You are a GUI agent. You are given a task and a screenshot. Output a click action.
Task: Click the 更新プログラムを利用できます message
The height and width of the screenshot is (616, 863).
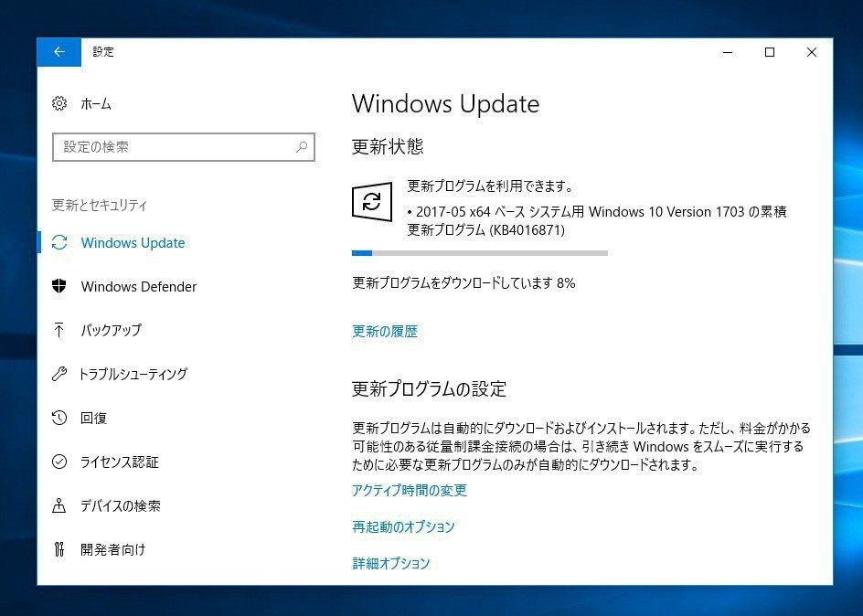coord(490,186)
